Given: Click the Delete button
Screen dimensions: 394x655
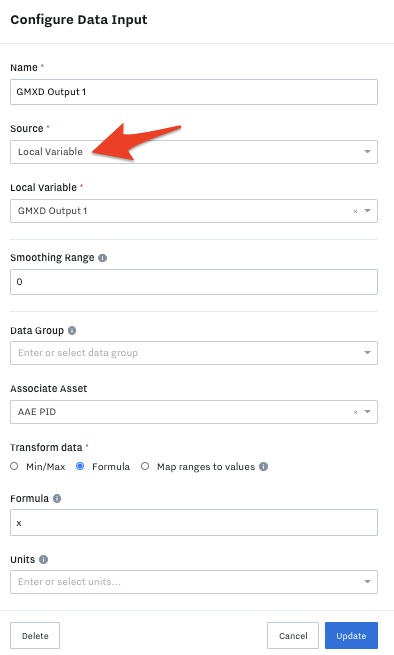Looking at the screenshot, I should [35, 635].
